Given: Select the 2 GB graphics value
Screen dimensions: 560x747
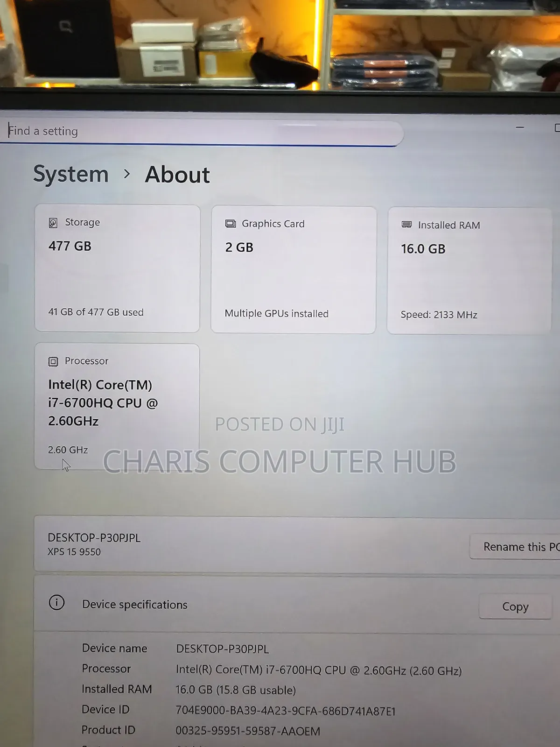Looking at the screenshot, I should 239,247.
